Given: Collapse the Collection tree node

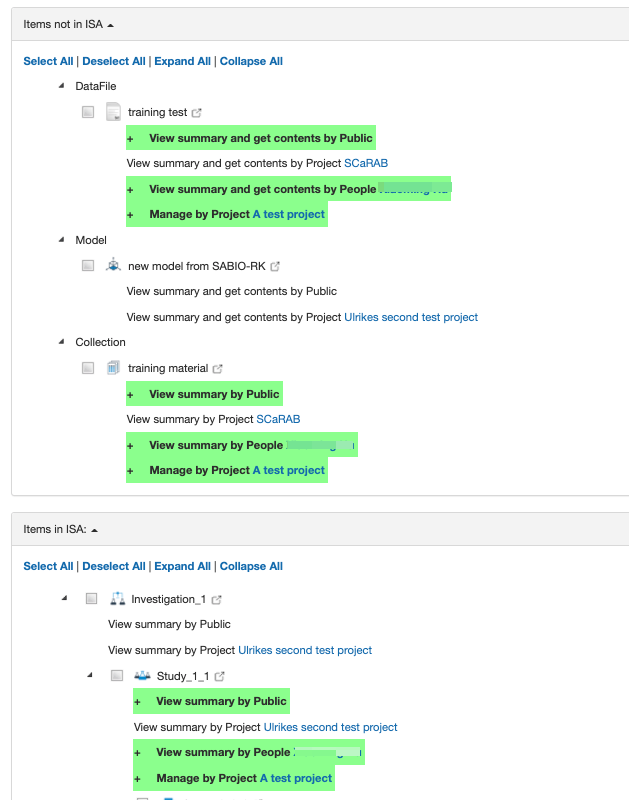Looking at the screenshot, I should (x=62, y=342).
